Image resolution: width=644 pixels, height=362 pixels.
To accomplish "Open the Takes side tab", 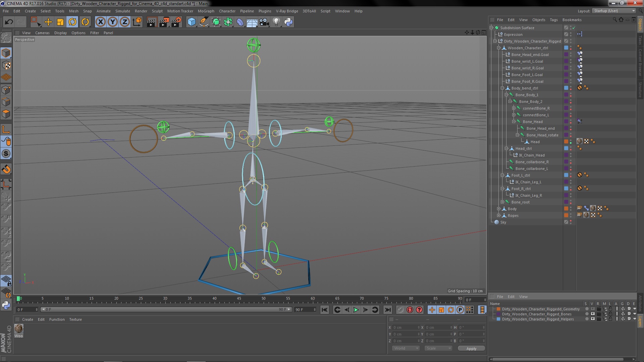I will pos(640,40).
